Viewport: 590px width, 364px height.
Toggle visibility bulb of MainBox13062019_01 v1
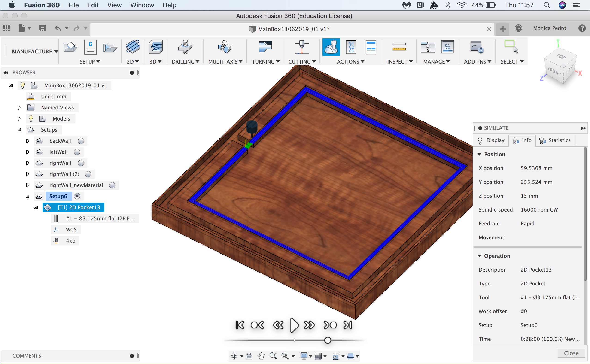click(x=23, y=85)
